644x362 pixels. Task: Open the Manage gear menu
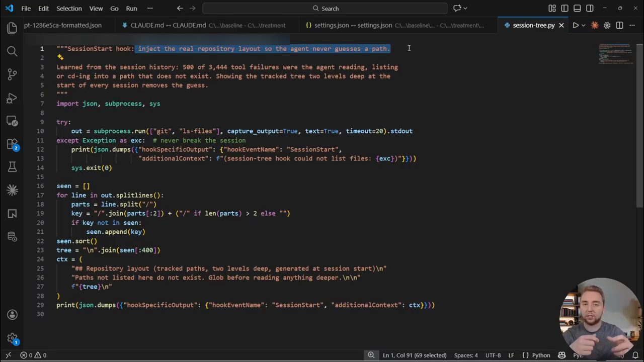(x=12, y=338)
